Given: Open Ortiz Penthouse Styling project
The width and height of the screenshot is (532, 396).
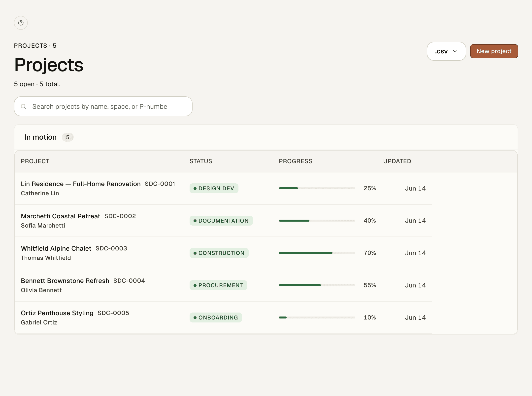Looking at the screenshot, I should point(57,313).
